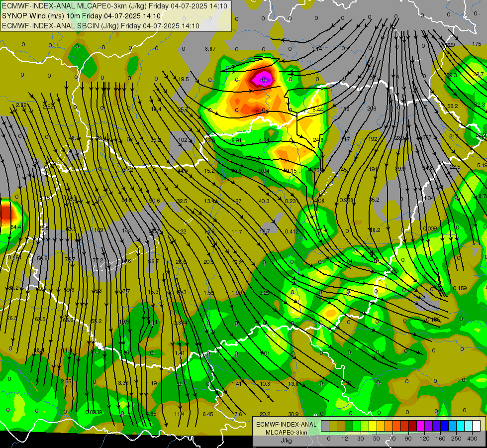Click the '6.91' map value
Image resolution: width=487 pixels, height=448 pixels.
click(236, 140)
